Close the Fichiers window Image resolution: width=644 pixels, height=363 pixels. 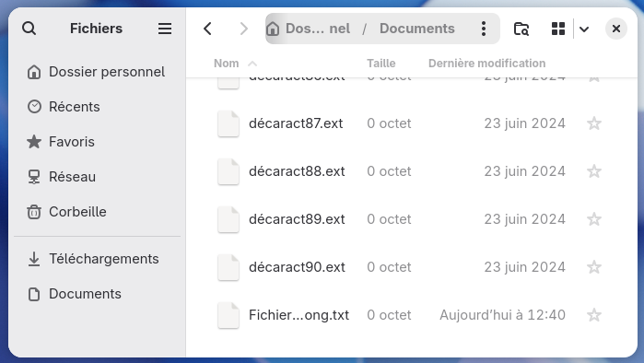(616, 29)
